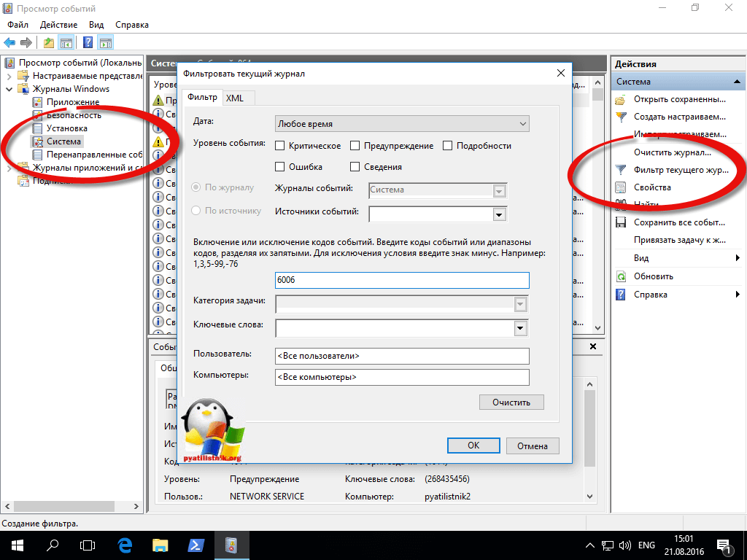Select Установка log in the tree

coord(67,128)
